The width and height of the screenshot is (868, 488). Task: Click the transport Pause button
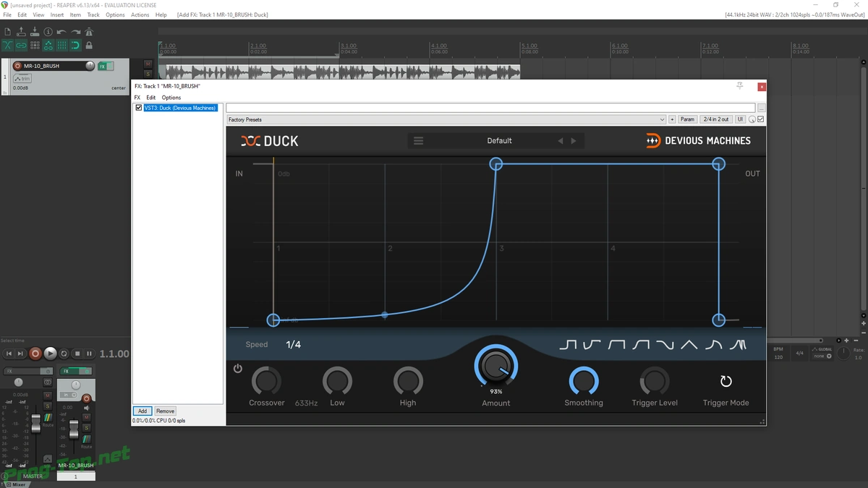tap(89, 354)
